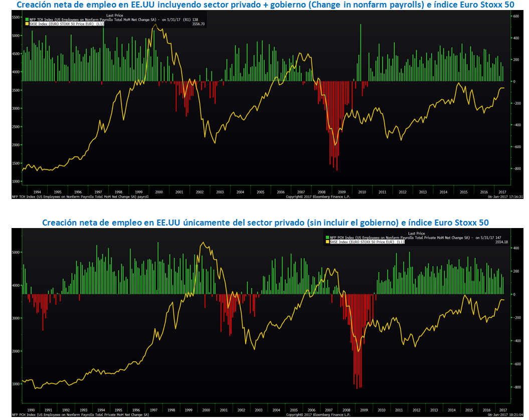Click the 3500 left axis label
529x420 pixels.
coord(16,90)
